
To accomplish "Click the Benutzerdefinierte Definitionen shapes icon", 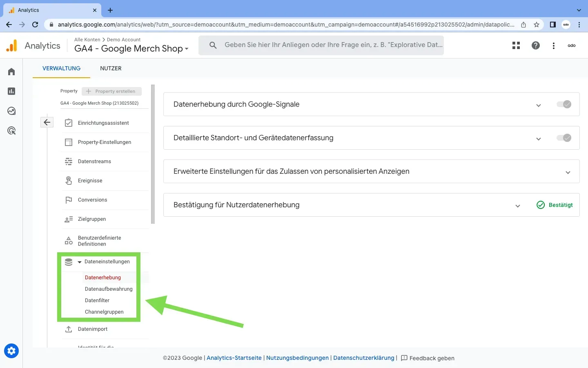I will [69, 241].
